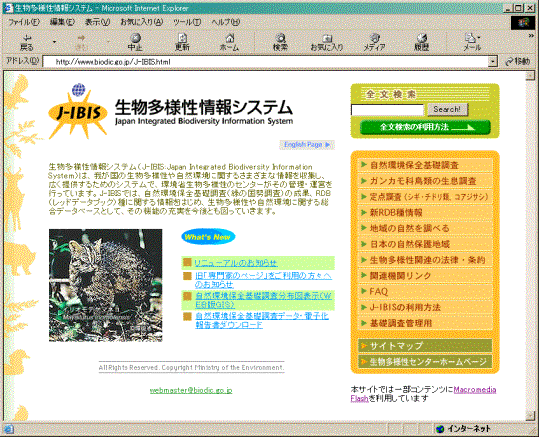
Task: Open 定点調査 (シギ・チドリ類) sidebar link
Action: [425, 197]
